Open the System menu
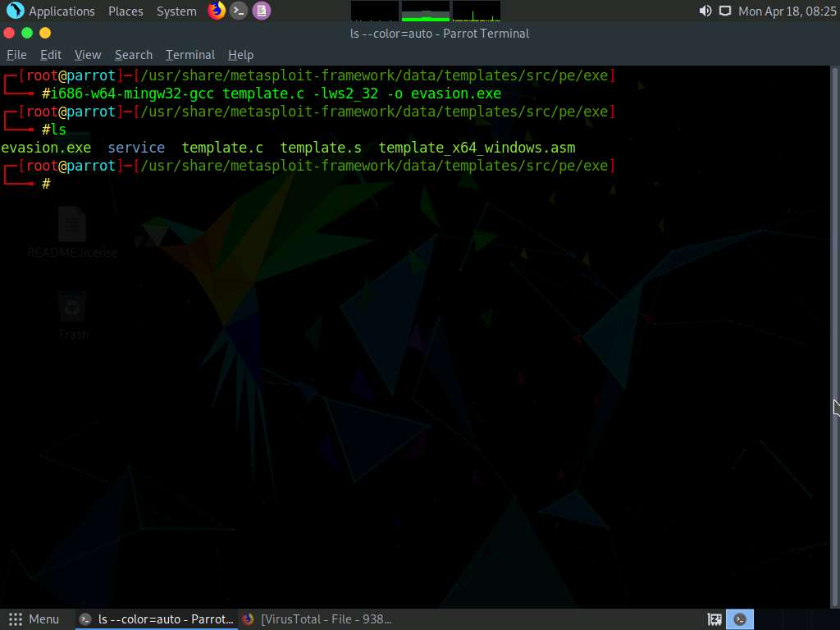The width and height of the screenshot is (840, 630). 176,11
